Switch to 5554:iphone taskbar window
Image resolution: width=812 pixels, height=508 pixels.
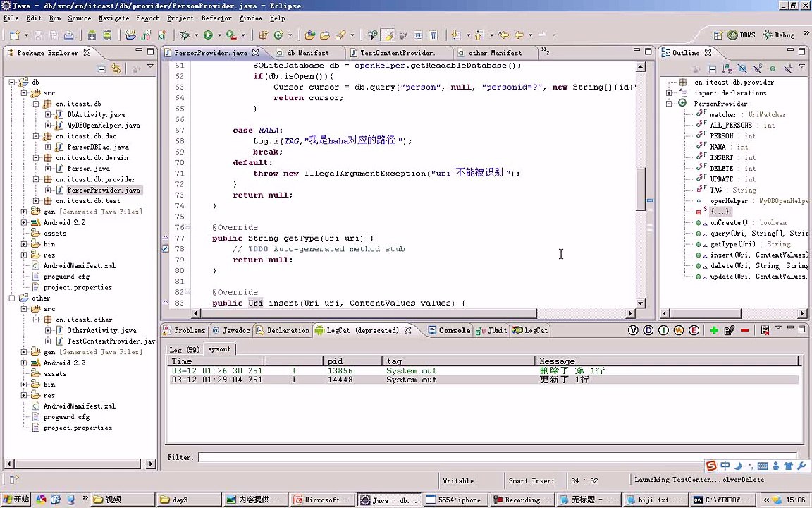point(455,500)
